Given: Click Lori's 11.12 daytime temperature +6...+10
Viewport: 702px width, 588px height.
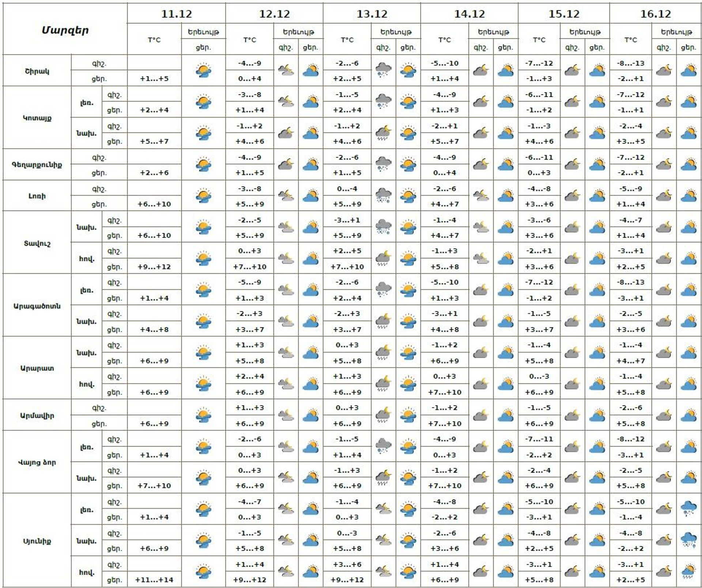Looking at the screenshot, I should point(154,204).
